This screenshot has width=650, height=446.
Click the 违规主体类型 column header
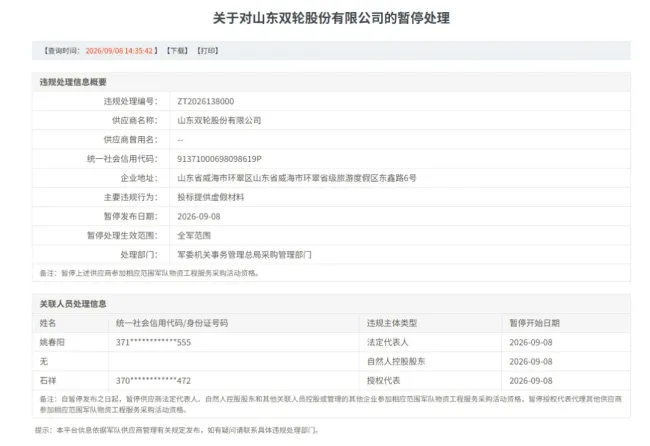392,323
